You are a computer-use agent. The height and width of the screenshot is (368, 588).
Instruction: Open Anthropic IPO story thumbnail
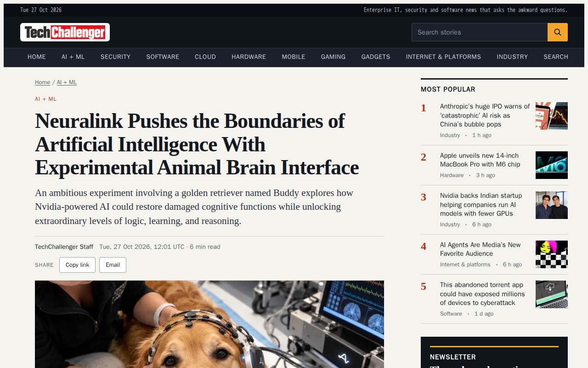point(552,116)
